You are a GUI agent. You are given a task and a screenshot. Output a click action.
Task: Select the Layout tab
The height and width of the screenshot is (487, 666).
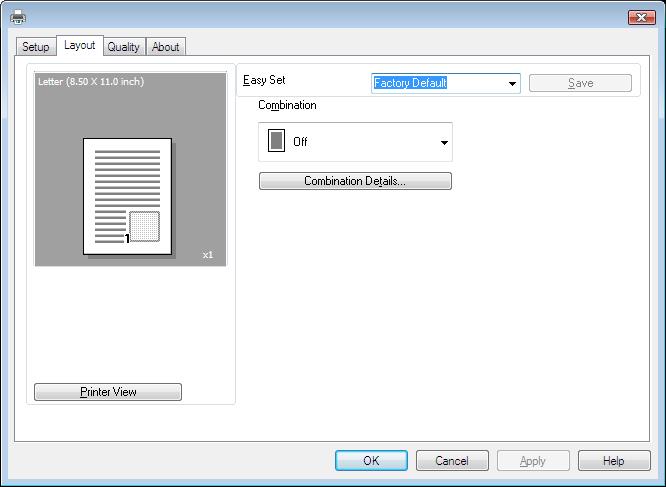[x=80, y=45]
